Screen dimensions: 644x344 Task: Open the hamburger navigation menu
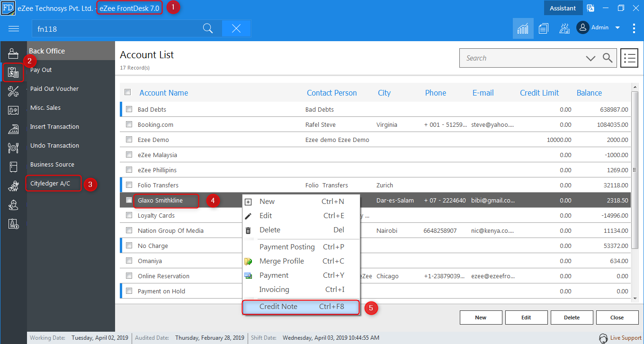(x=14, y=29)
